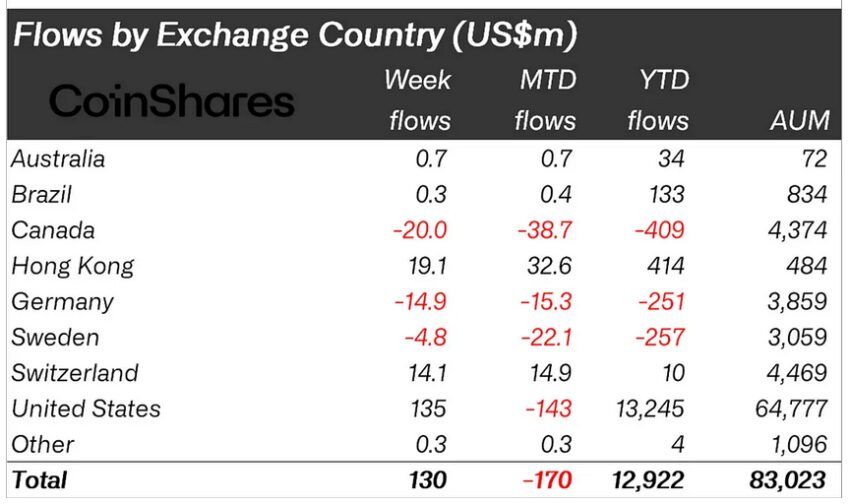Click the Brazil row label
This screenshot has height=504, width=850.
(41, 194)
